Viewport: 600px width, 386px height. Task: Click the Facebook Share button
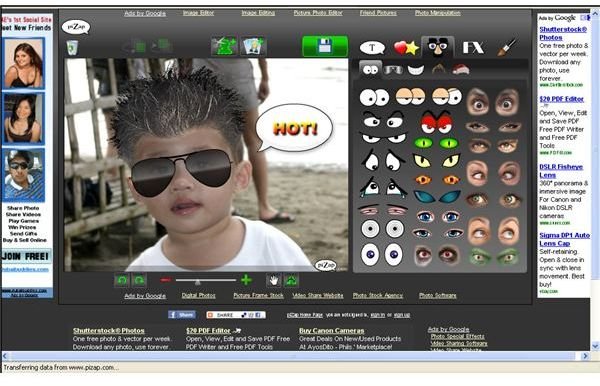(x=182, y=315)
